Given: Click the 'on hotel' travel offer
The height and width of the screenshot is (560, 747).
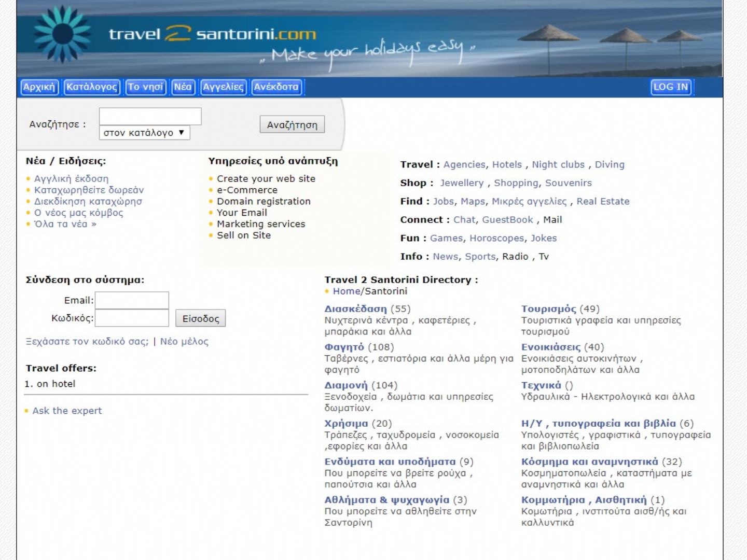Looking at the screenshot, I should point(56,384).
